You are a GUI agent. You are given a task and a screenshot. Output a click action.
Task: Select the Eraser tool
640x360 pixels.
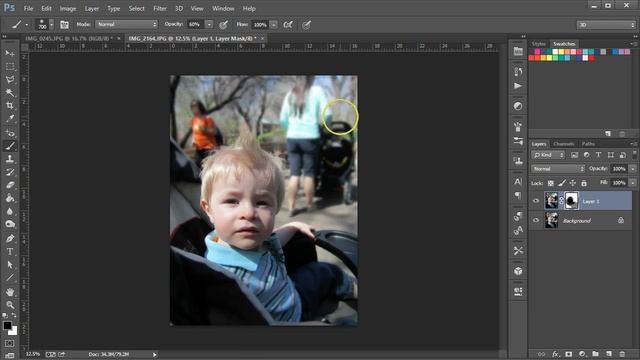click(10, 185)
